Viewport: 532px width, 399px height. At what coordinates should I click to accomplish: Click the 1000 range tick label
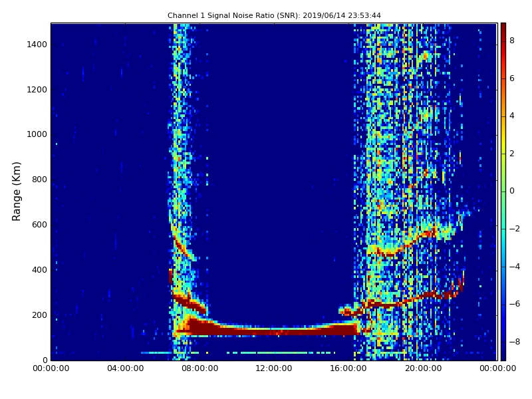pos(37,134)
